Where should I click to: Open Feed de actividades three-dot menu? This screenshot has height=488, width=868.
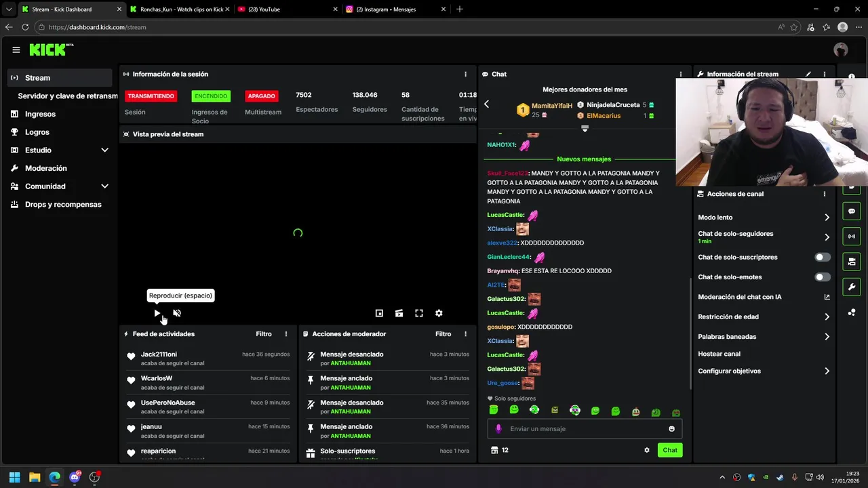tap(286, 334)
